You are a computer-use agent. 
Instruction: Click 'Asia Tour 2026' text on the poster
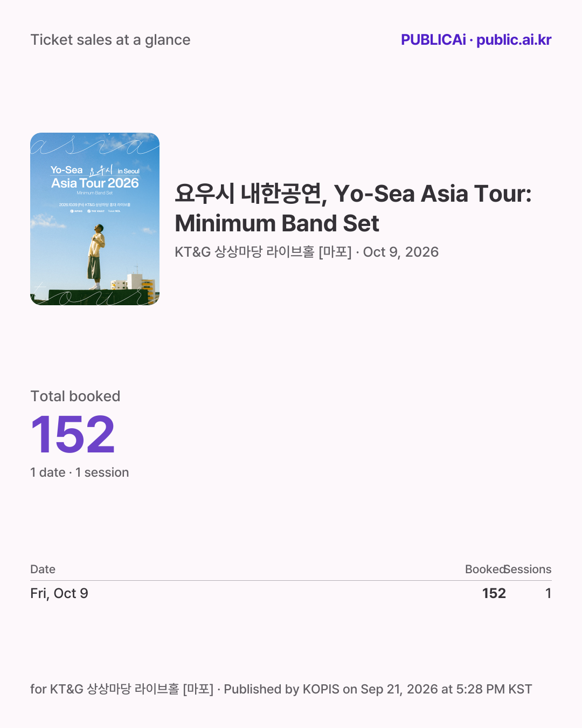(95, 183)
